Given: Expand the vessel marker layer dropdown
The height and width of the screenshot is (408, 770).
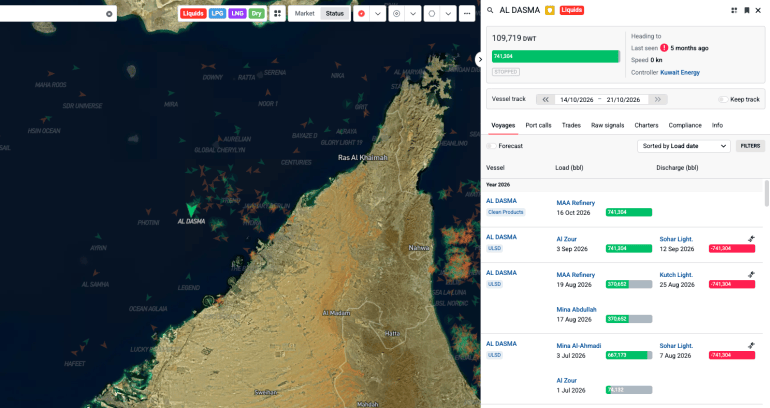Looking at the screenshot, I should point(378,14).
